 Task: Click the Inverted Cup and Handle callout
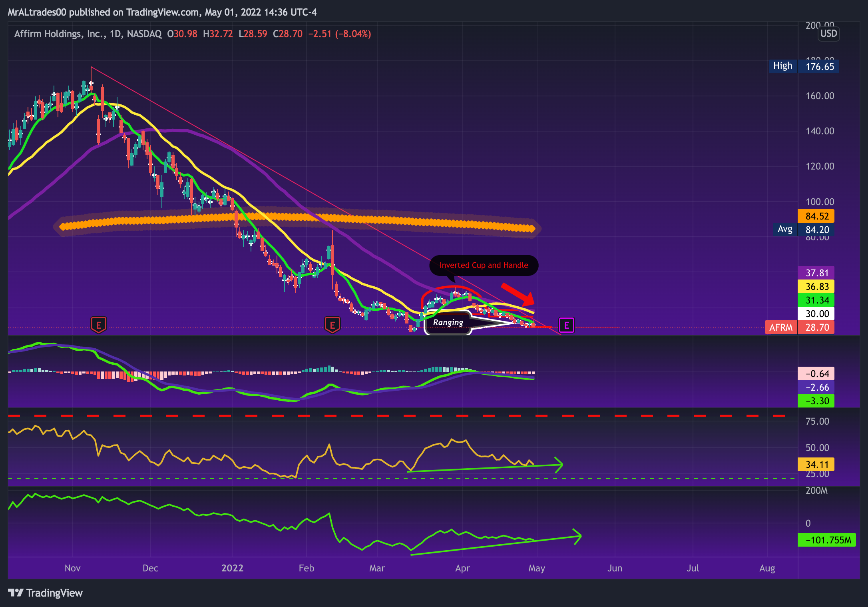point(484,265)
